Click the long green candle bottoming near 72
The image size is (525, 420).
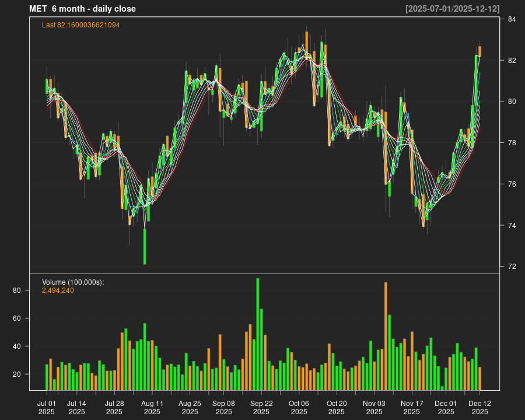145,246
